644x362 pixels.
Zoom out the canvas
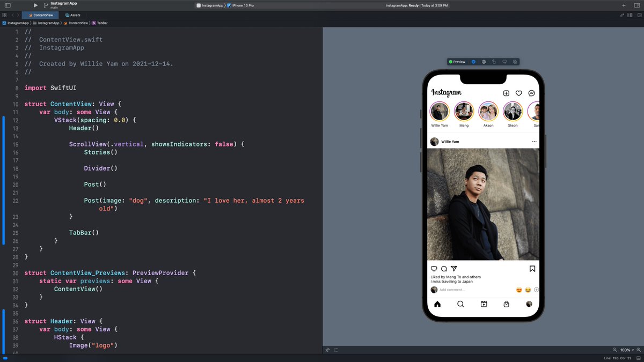(x=615, y=350)
